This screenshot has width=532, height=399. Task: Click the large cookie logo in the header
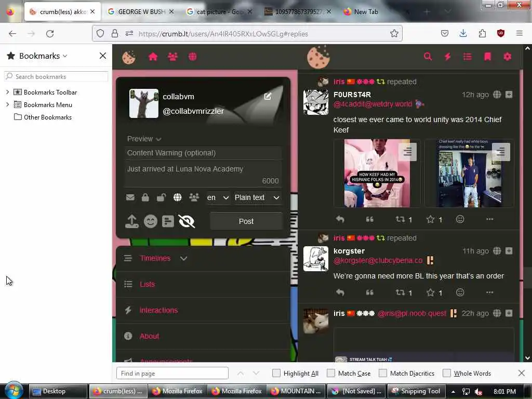coord(318,57)
